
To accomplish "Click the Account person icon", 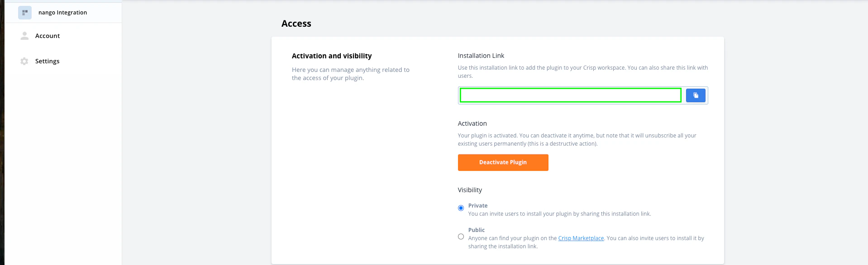I will (x=24, y=36).
